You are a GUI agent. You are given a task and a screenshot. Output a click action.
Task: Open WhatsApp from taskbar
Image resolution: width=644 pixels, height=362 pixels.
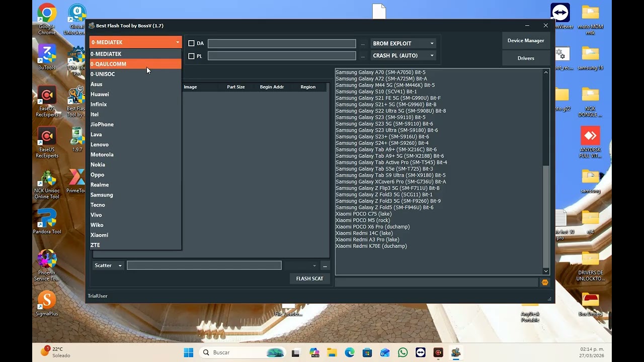point(403,352)
